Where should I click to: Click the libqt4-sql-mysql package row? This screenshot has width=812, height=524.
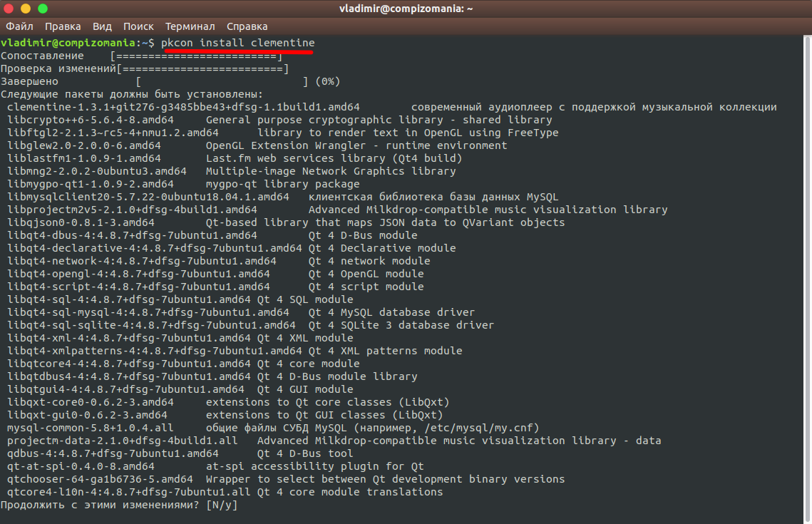(x=241, y=312)
